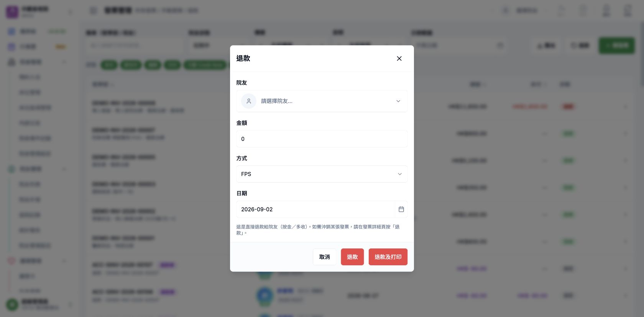Confirm with the red 退款 button
The height and width of the screenshot is (317, 644).
coord(352,257)
